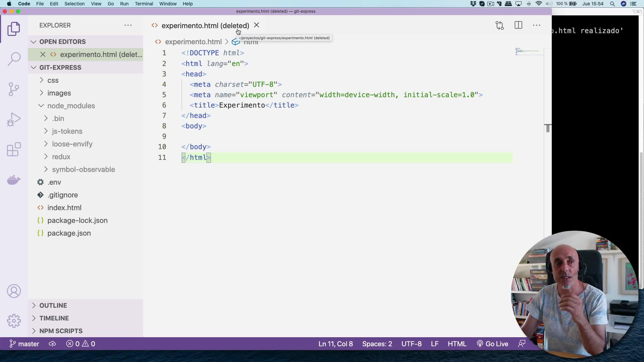Open the Accounts icon in activity bar

(13, 291)
